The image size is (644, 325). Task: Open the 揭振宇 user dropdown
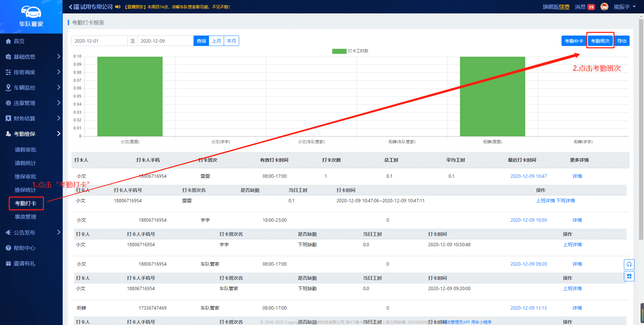coord(625,7)
